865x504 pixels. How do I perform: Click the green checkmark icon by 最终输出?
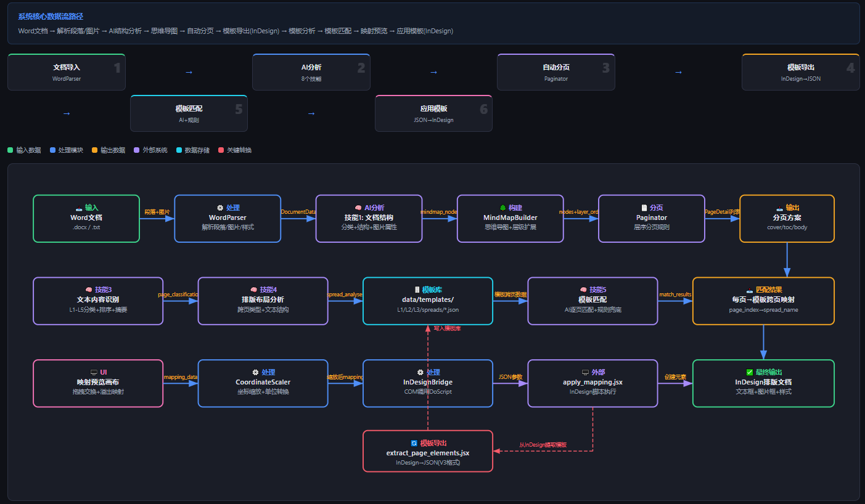749,372
